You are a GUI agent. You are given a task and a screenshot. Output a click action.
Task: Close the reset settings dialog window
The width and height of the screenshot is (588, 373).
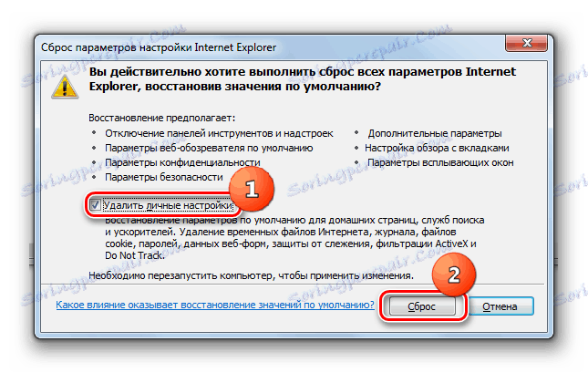click(527, 43)
